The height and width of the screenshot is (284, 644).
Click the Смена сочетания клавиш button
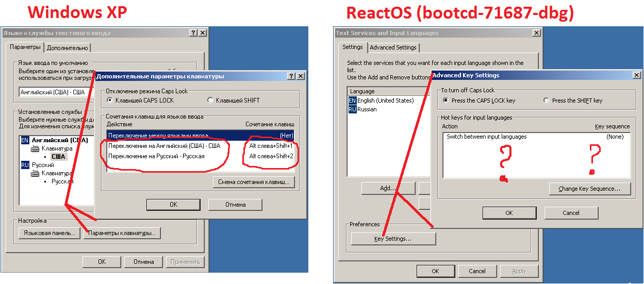(x=254, y=182)
